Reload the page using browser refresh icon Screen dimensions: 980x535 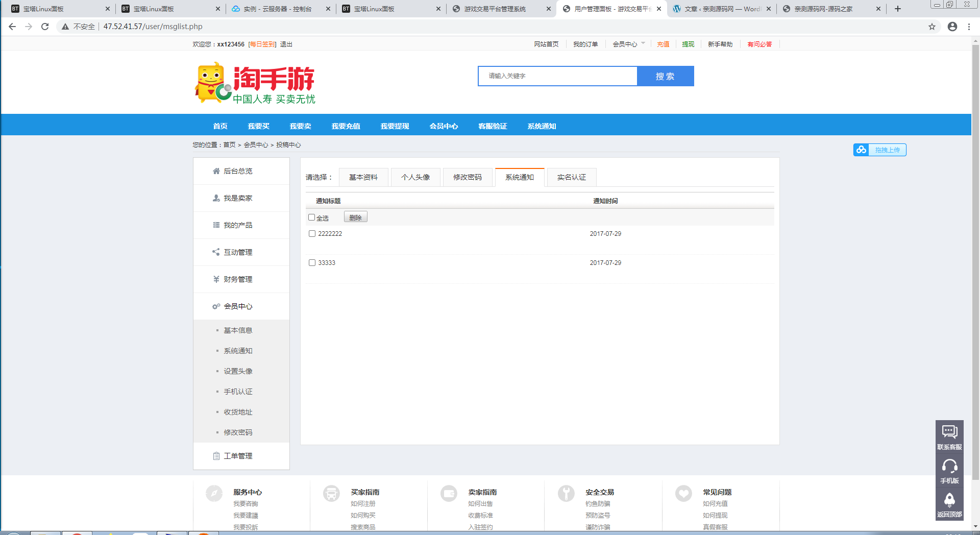(x=45, y=27)
